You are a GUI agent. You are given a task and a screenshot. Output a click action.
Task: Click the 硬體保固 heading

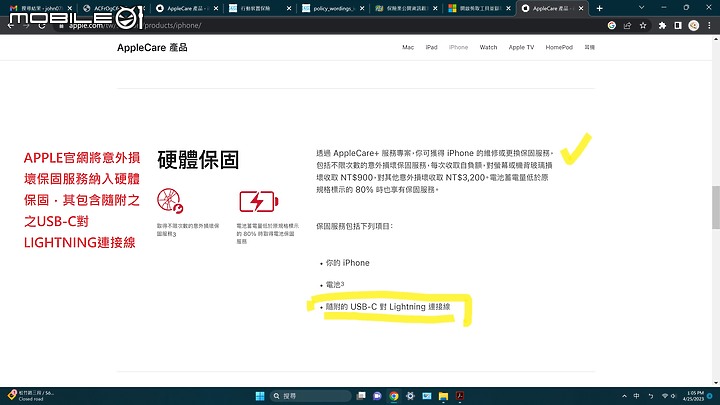198,160
